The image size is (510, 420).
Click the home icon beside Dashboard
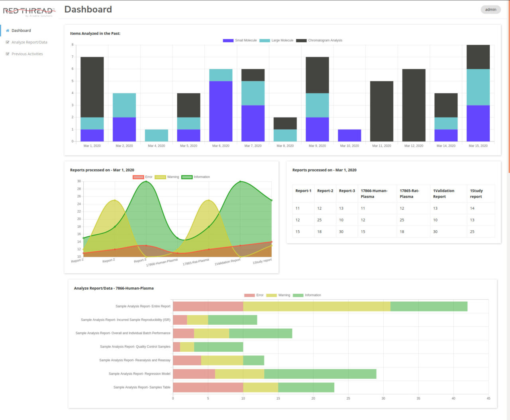pyautogui.click(x=8, y=31)
